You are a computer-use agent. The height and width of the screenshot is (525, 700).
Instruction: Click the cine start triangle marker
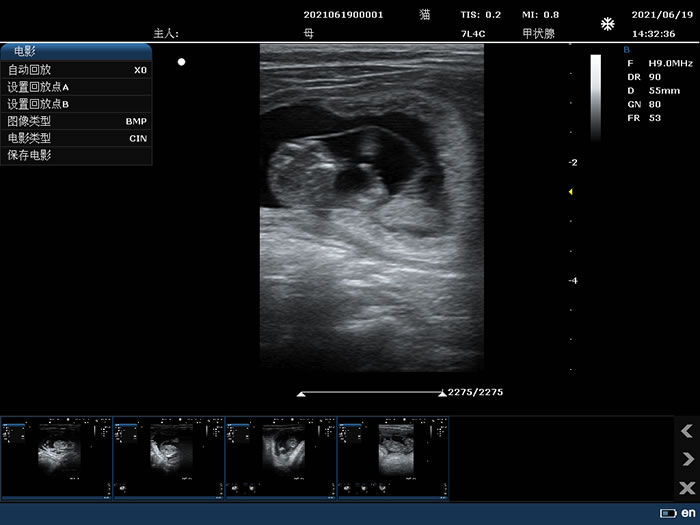301,393
